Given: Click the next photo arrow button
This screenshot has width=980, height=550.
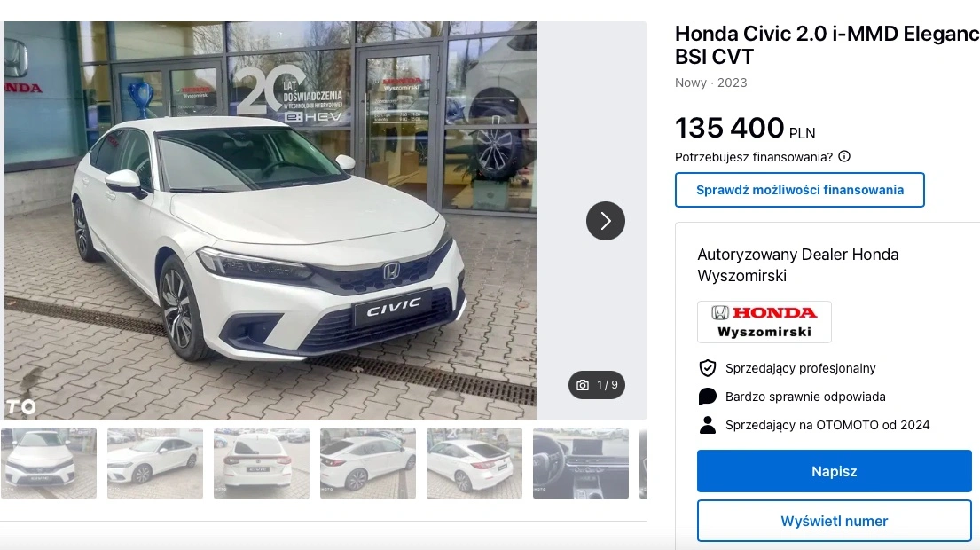Looking at the screenshot, I should 605,221.
